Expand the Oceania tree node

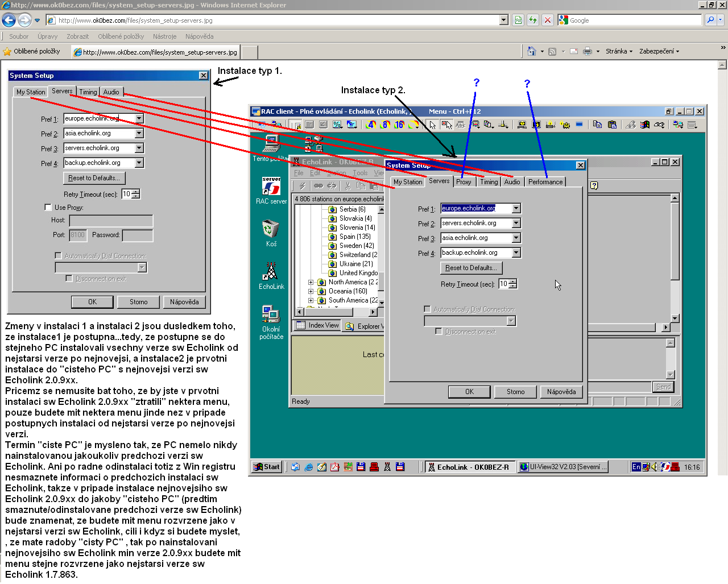pyautogui.click(x=311, y=291)
